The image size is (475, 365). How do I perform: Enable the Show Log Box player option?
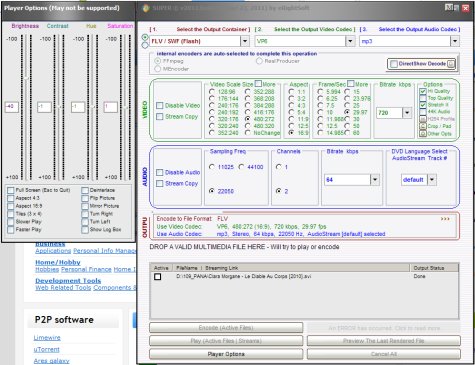[85, 230]
